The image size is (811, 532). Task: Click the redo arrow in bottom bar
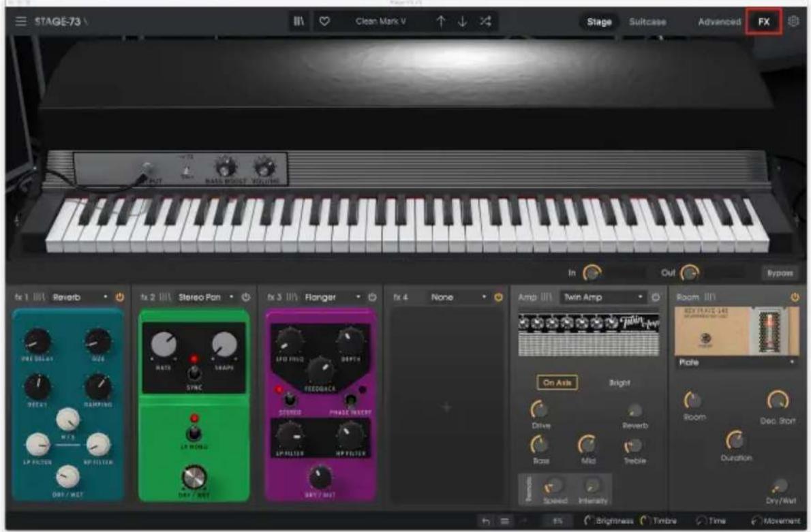click(523, 521)
